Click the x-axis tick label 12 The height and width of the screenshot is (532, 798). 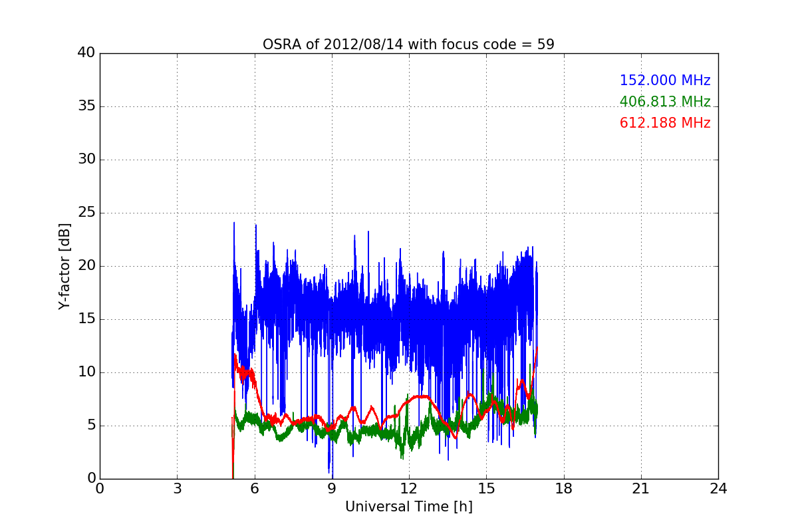pyautogui.click(x=409, y=488)
